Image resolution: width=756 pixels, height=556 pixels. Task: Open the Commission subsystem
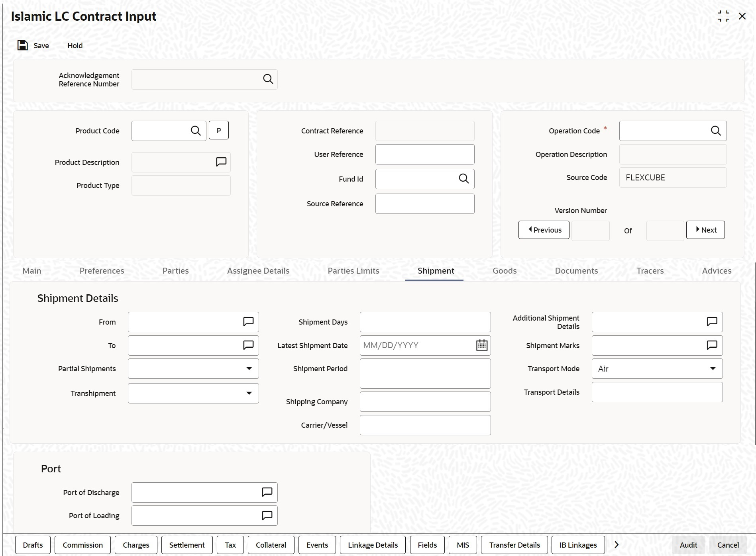click(82, 545)
